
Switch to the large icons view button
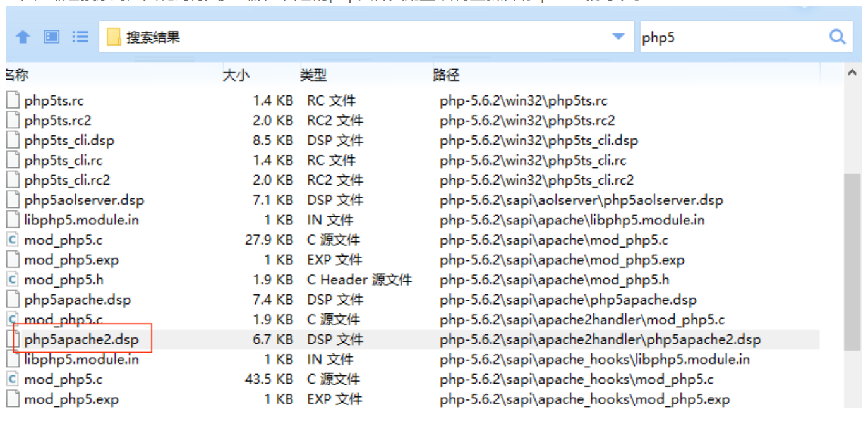tap(51, 37)
